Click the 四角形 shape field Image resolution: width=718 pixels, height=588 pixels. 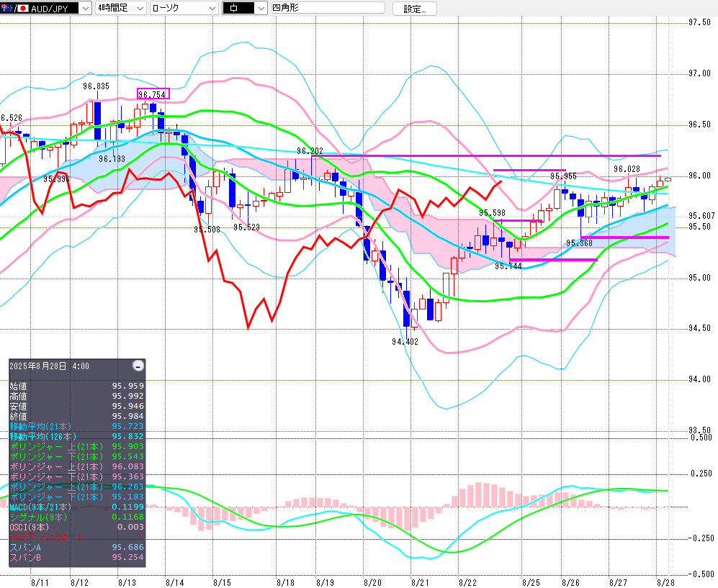pyautogui.click(x=328, y=8)
